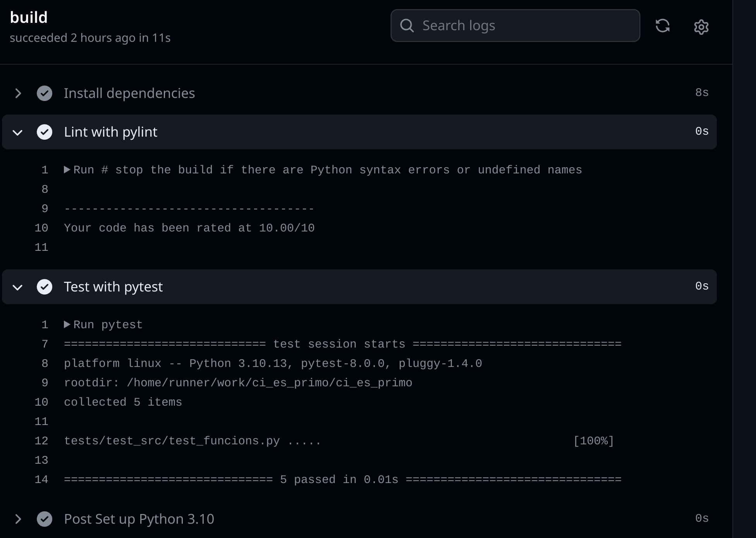Collapse the Lint with pylint step
756x538 pixels.
click(x=17, y=133)
